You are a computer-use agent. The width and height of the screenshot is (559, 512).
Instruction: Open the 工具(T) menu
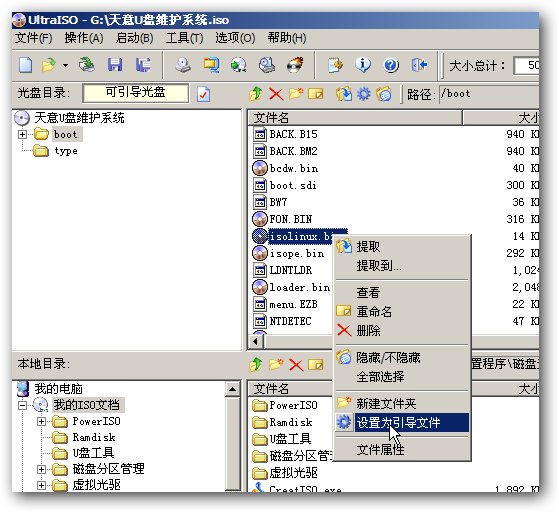click(x=184, y=38)
